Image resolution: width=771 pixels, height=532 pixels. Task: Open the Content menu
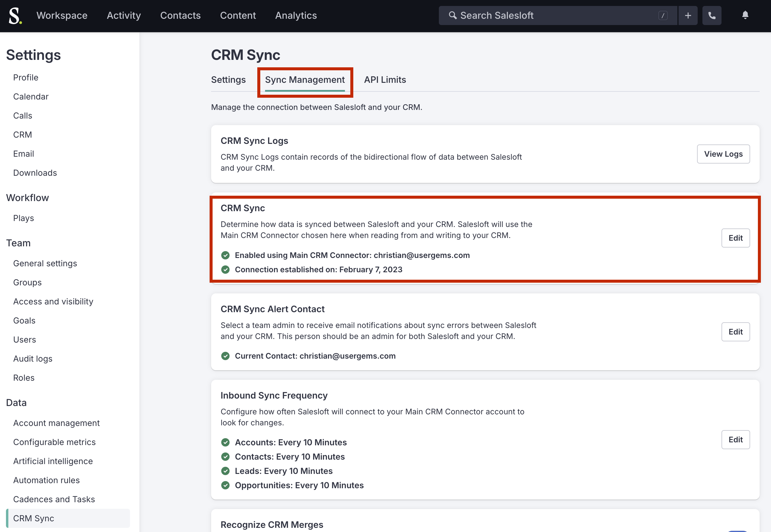pyautogui.click(x=238, y=15)
